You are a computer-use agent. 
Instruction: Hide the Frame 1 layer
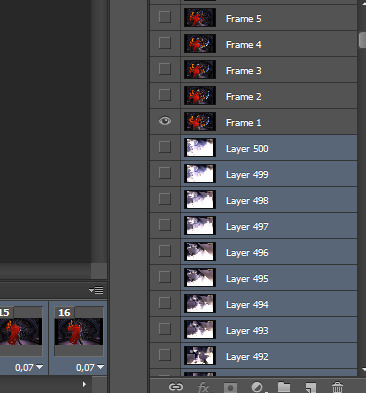165,121
